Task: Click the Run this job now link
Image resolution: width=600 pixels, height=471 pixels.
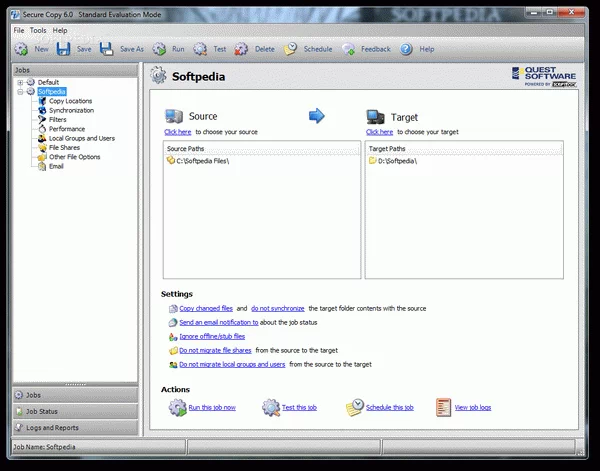Action: tap(212, 407)
